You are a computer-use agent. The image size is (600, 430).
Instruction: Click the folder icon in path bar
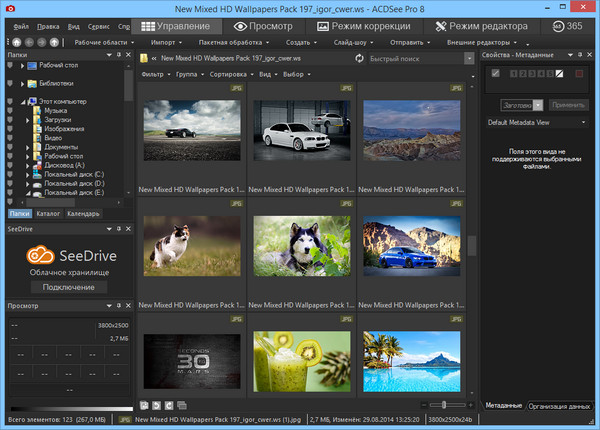click(x=146, y=59)
